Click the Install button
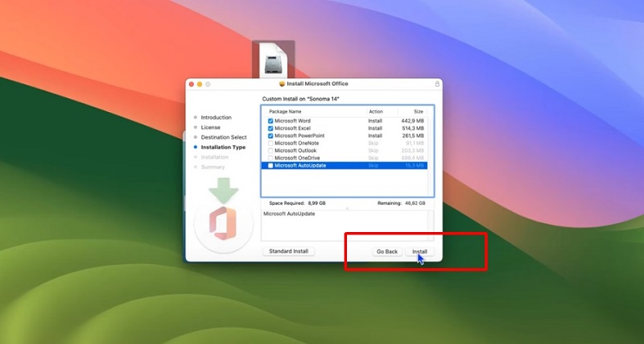The width and height of the screenshot is (644, 344). 419,251
